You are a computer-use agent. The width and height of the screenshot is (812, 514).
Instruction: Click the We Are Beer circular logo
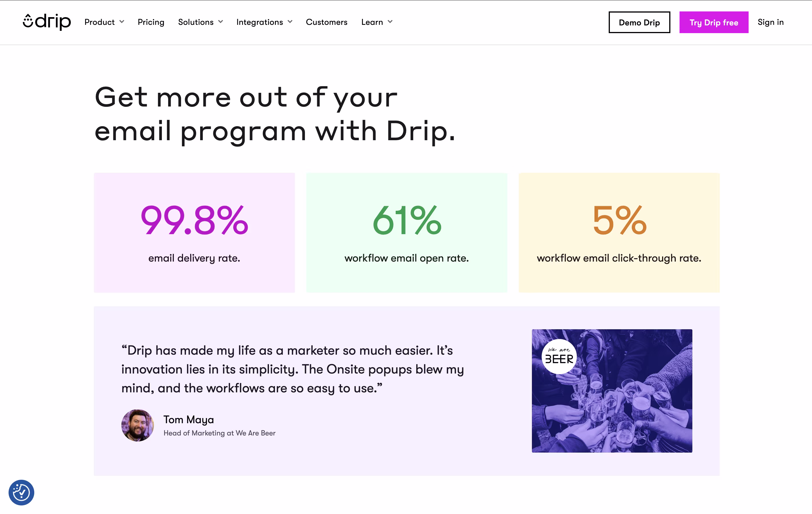[x=559, y=356]
